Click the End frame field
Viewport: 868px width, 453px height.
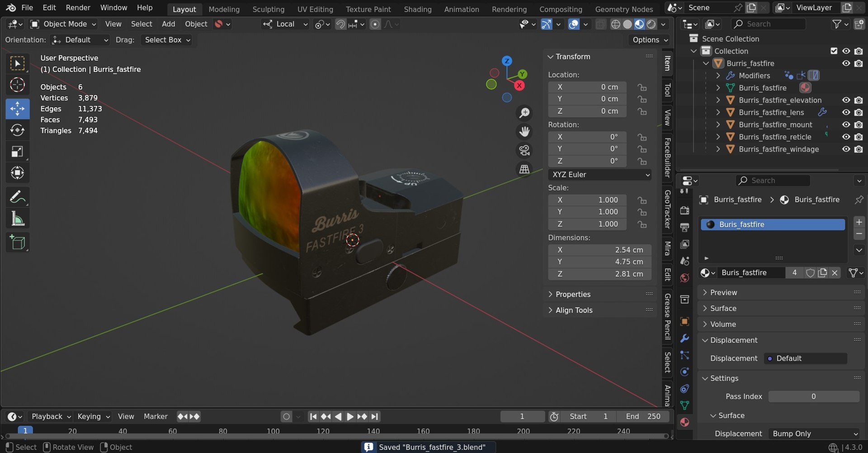tap(642, 416)
